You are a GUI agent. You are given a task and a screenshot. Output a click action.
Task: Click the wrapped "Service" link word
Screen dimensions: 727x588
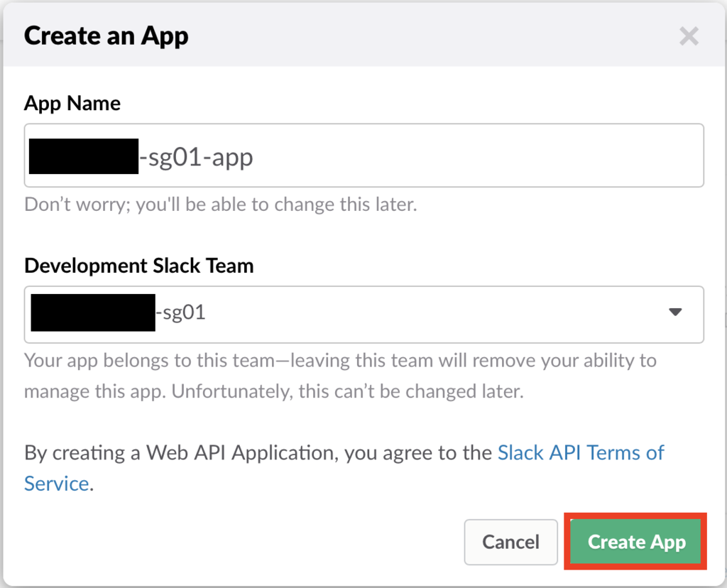pyautogui.click(x=57, y=484)
